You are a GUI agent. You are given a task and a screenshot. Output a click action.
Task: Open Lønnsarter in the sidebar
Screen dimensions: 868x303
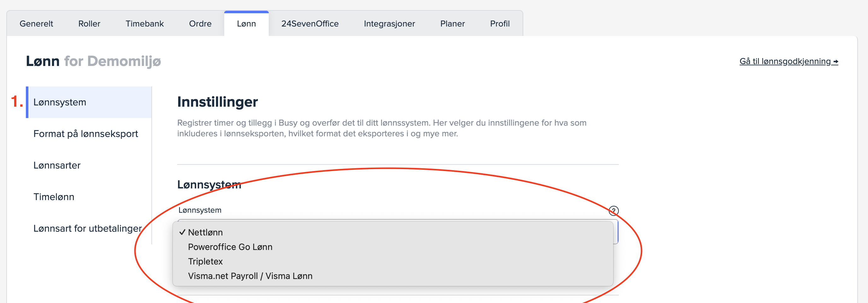pyautogui.click(x=57, y=165)
